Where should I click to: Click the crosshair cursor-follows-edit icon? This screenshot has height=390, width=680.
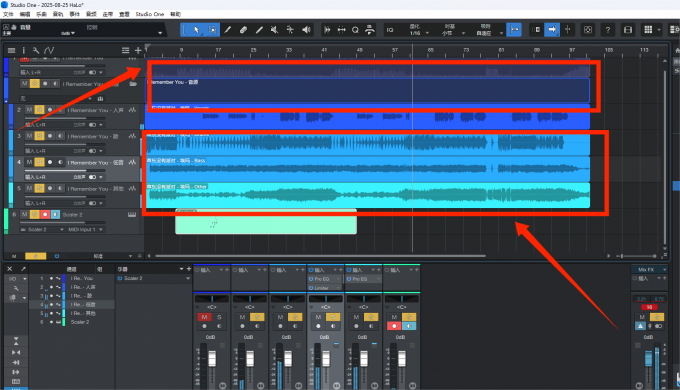tap(567, 29)
